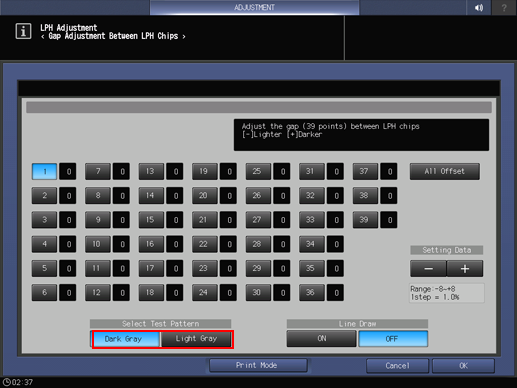Tap gap point 32
The height and width of the screenshot is (388, 517).
point(312,196)
